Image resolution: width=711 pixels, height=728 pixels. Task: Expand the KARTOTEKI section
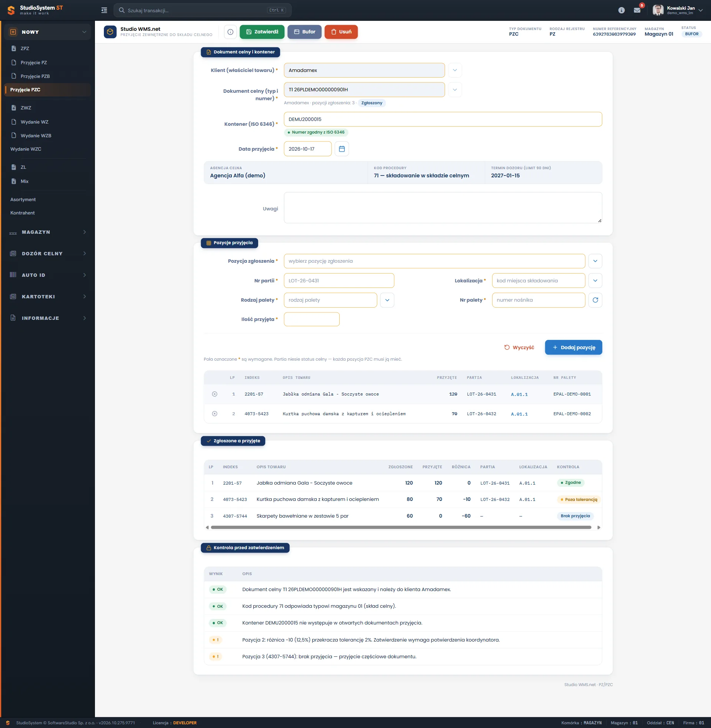[47, 296]
